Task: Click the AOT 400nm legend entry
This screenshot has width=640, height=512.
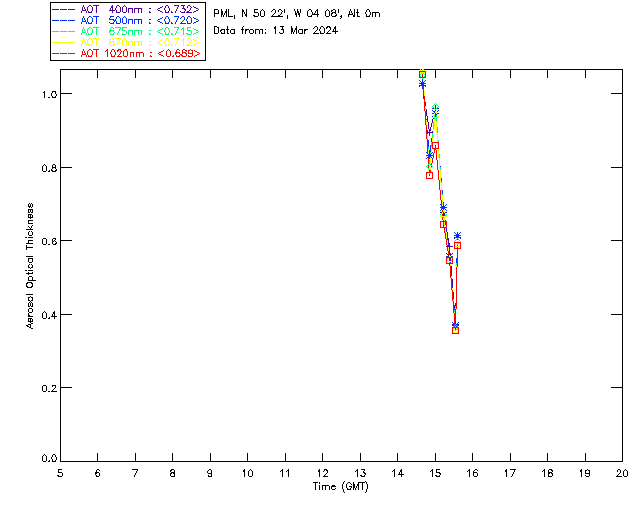Action: [127, 9]
